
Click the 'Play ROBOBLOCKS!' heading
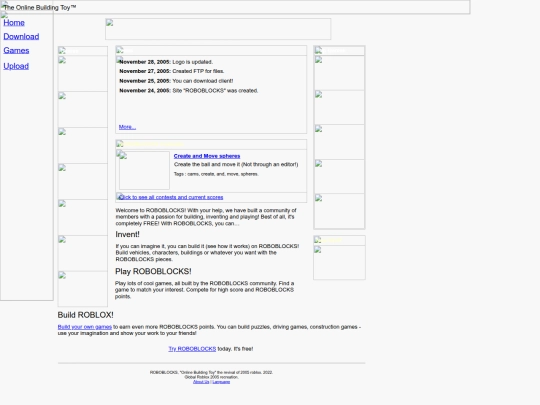pyautogui.click(x=153, y=271)
